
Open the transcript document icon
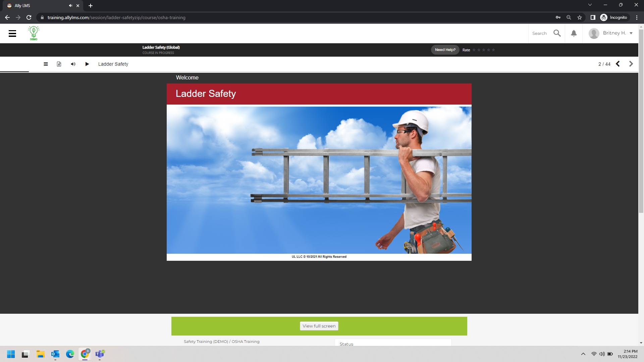[59, 64]
